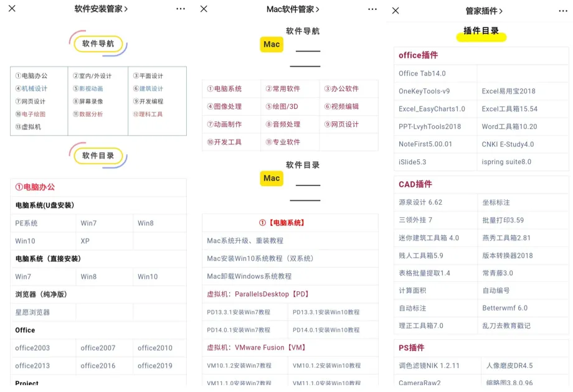Open the more options dots in Mac软件管家
The height and width of the screenshot is (392, 573).
pyautogui.click(x=372, y=9)
